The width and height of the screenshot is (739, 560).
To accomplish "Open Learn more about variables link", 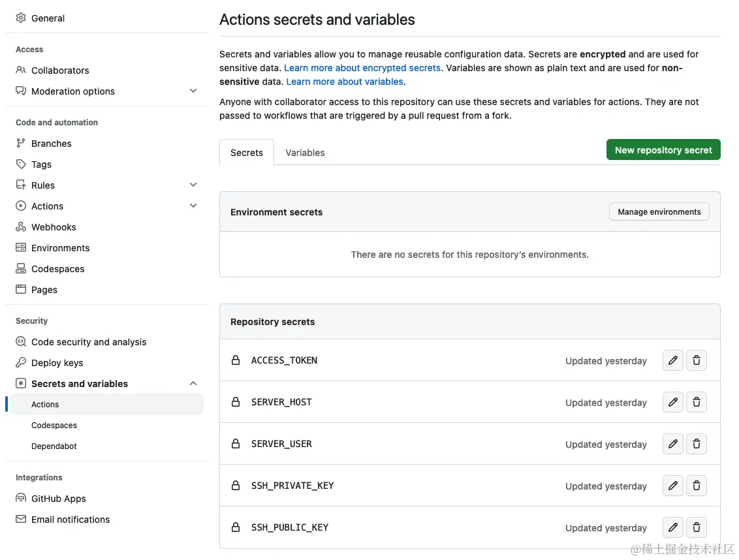I will tap(345, 82).
